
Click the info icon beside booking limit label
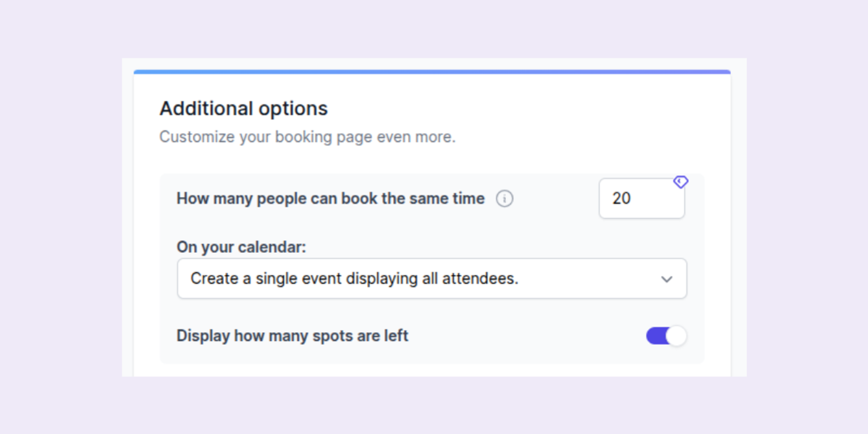click(505, 199)
